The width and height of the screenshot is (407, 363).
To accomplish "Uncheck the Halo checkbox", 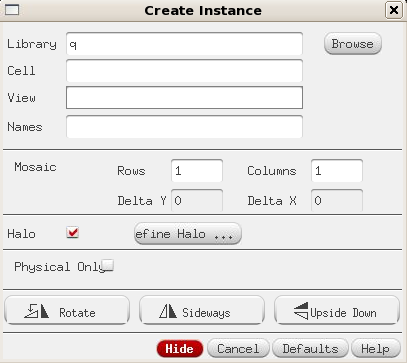I will (x=73, y=232).
